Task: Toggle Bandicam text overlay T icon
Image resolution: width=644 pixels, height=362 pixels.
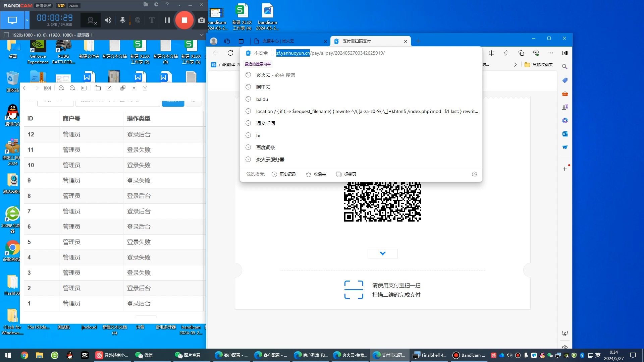Action: 152,20
